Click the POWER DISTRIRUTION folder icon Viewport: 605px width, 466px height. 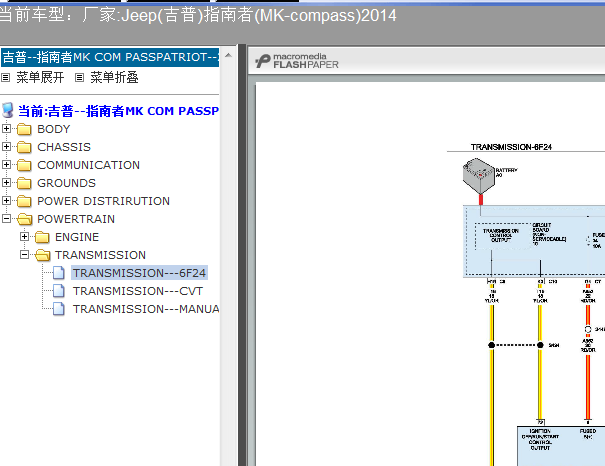pos(24,201)
